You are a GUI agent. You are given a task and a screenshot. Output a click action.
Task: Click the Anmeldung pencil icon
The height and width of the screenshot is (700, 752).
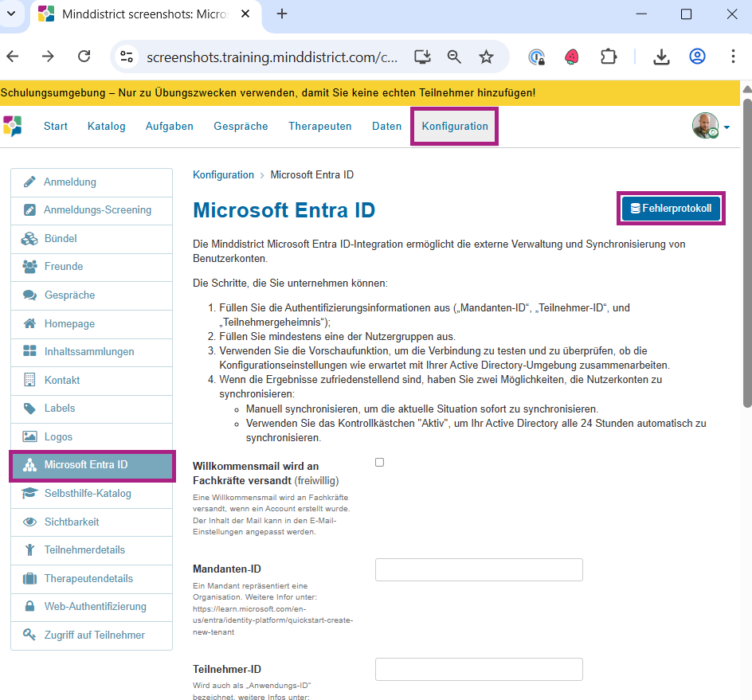29,182
